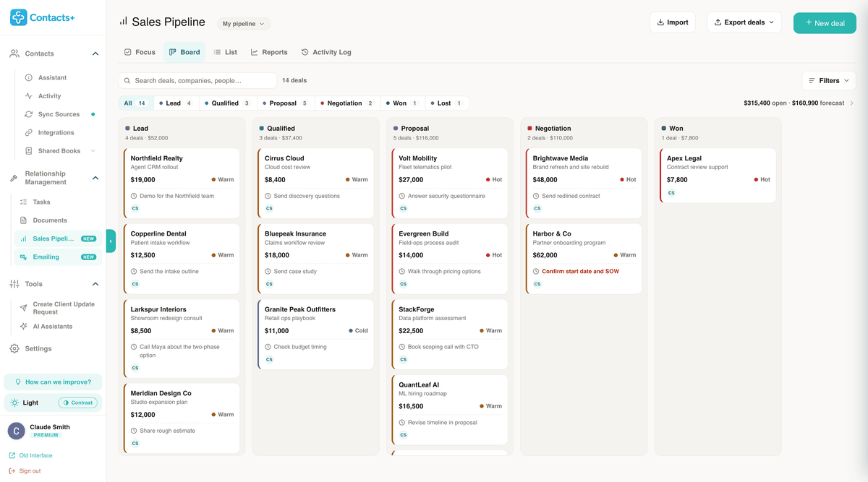Open Documents in sidebar
The image size is (868, 482).
(x=49, y=220)
